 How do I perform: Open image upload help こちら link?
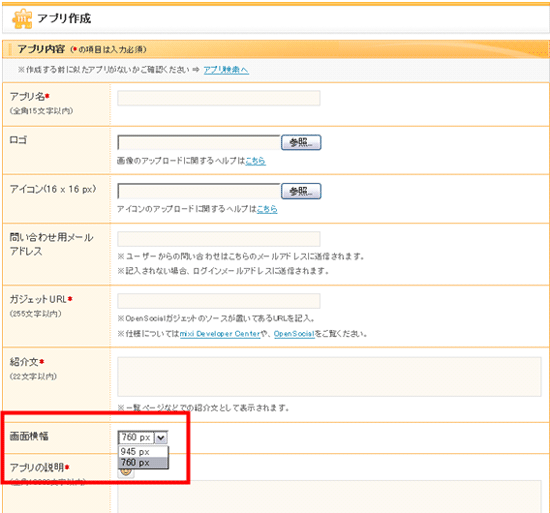click(255, 161)
